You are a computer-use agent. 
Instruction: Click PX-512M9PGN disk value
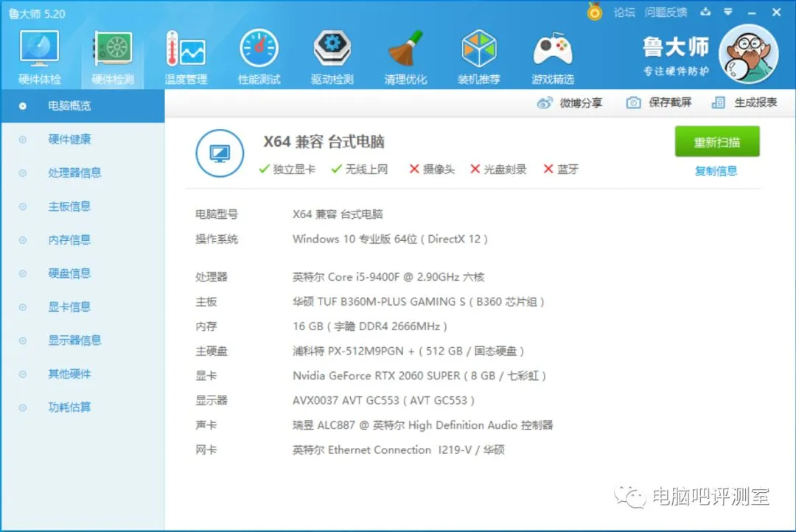(408, 351)
